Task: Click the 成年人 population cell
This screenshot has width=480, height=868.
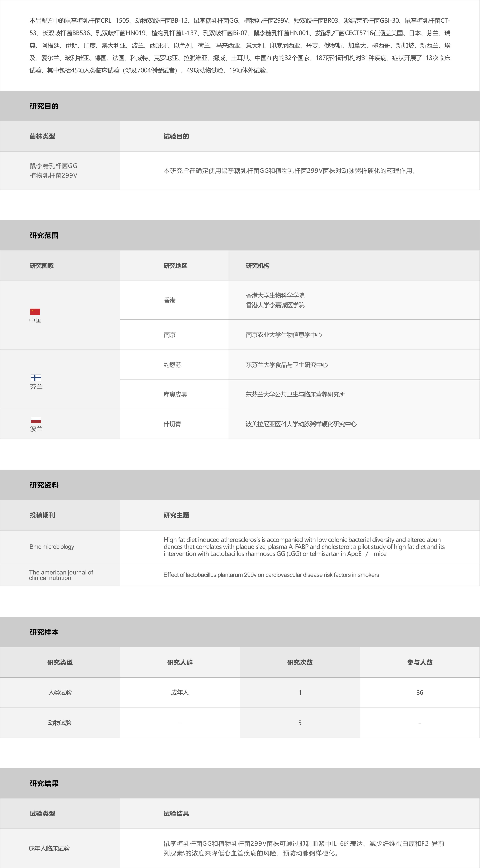Action: (x=180, y=692)
